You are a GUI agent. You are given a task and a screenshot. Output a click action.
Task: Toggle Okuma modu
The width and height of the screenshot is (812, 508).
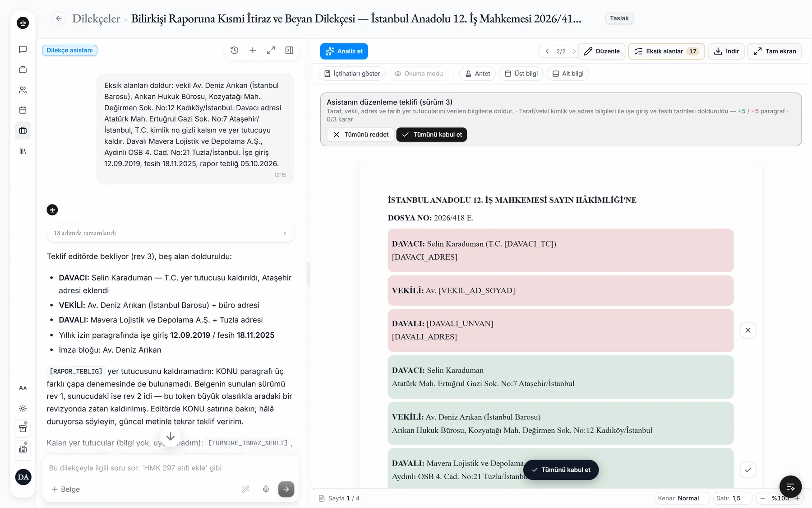[419, 74]
